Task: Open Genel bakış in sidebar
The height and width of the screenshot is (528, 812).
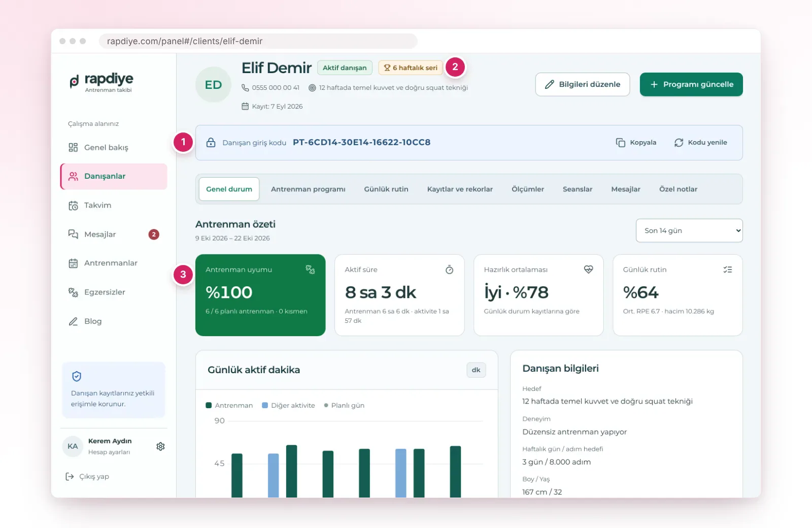Action: point(114,147)
